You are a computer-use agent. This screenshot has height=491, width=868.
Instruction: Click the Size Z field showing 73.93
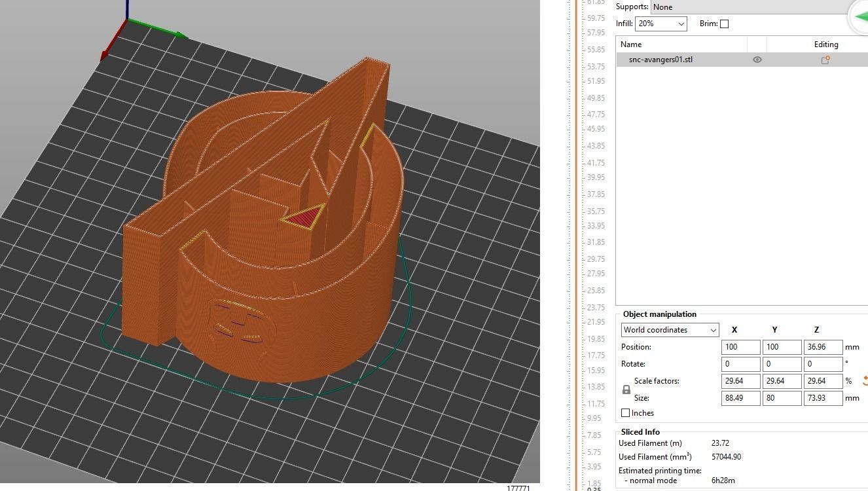[x=823, y=398]
